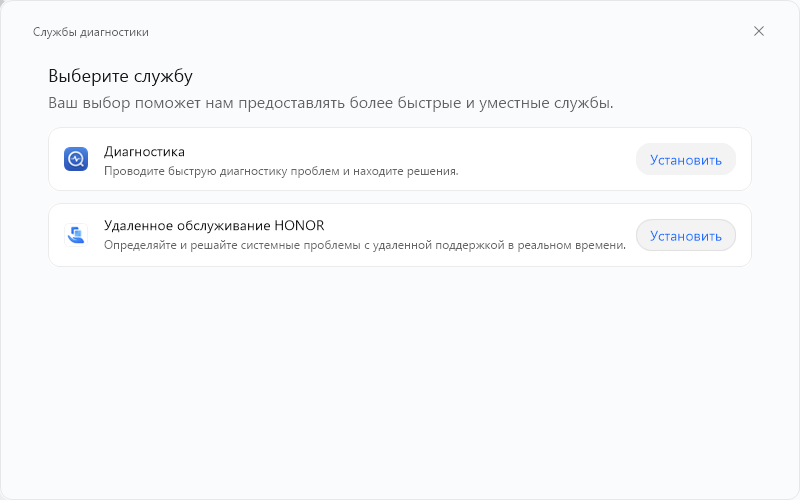Image resolution: width=800 pixels, height=500 pixels.
Task: Click the Выберите службу heading
Action: pyautogui.click(x=120, y=76)
